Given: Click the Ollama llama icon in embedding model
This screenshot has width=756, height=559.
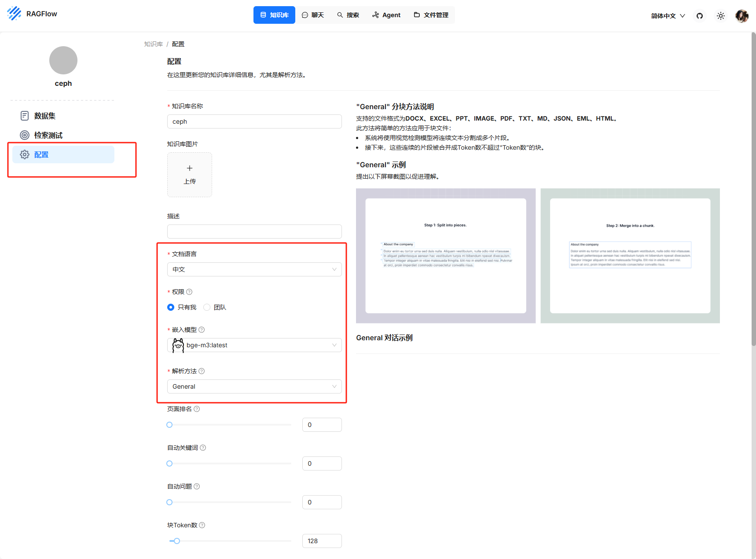Looking at the screenshot, I should [x=178, y=345].
